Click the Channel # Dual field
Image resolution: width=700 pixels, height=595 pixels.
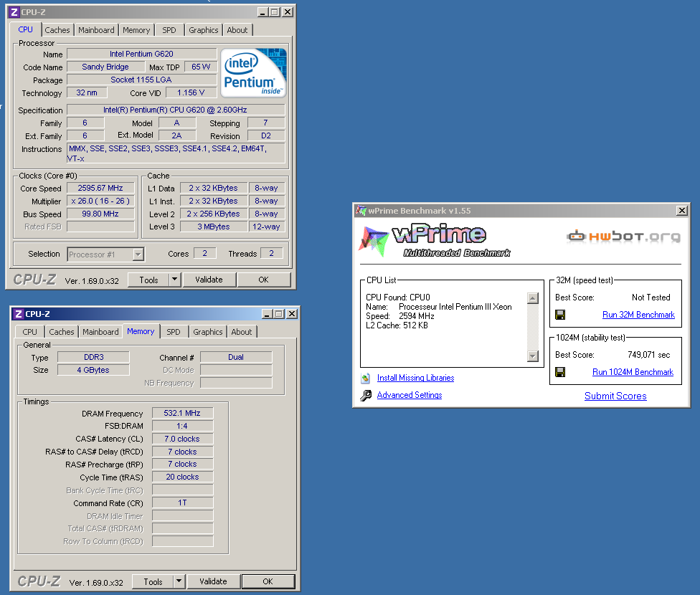coord(236,357)
